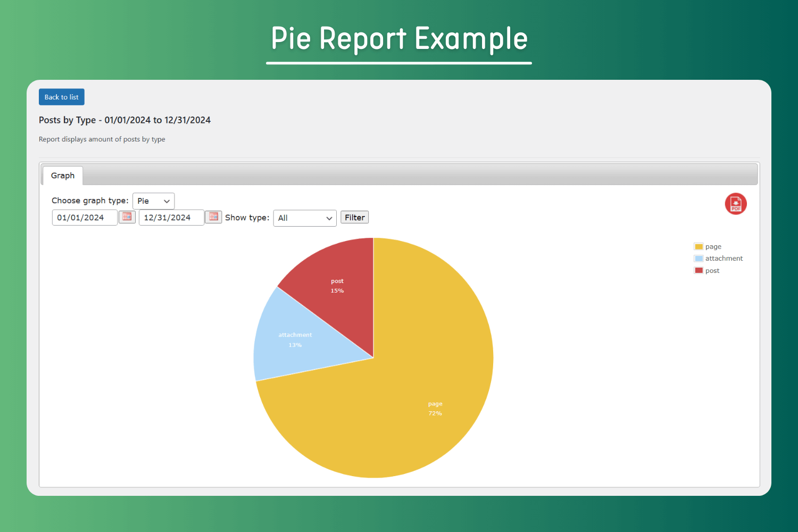Click the 12/31/2024 end date field
Viewport: 798px width, 532px height.
point(171,218)
